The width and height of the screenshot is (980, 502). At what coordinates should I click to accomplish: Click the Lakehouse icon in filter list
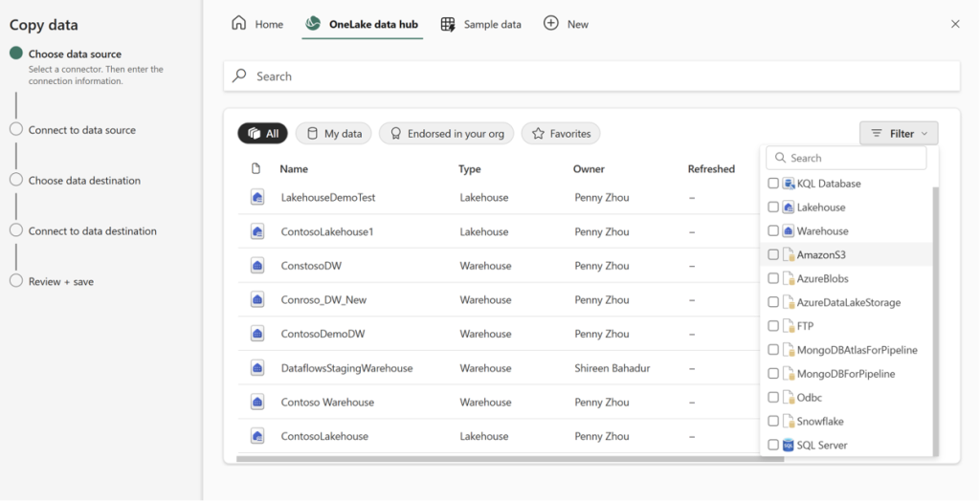point(789,207)
